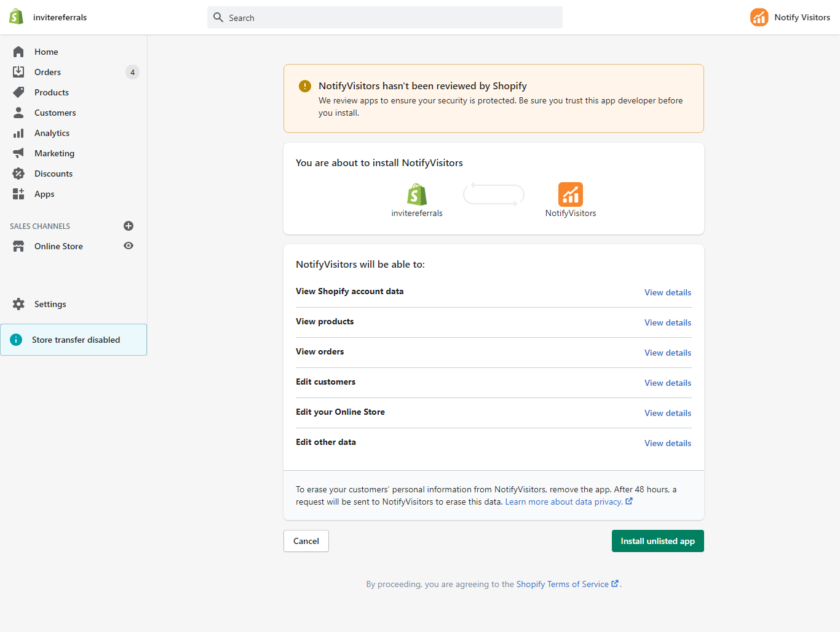
Task: Click the Edit customers permission label
Action: pos(326,382)
